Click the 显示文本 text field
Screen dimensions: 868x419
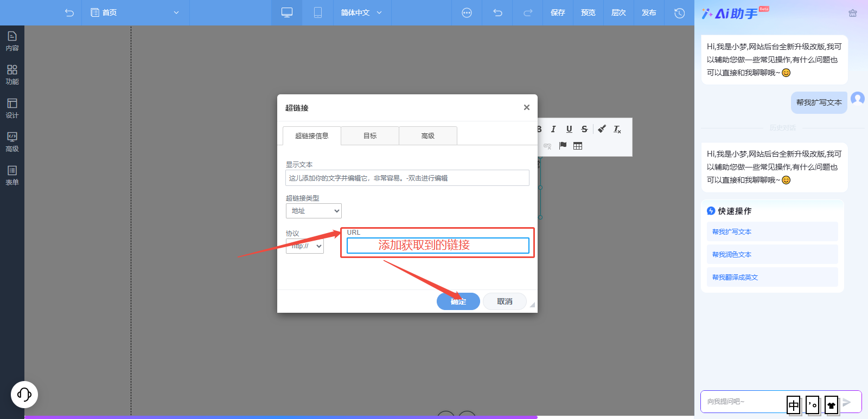[x=407, y=178]
